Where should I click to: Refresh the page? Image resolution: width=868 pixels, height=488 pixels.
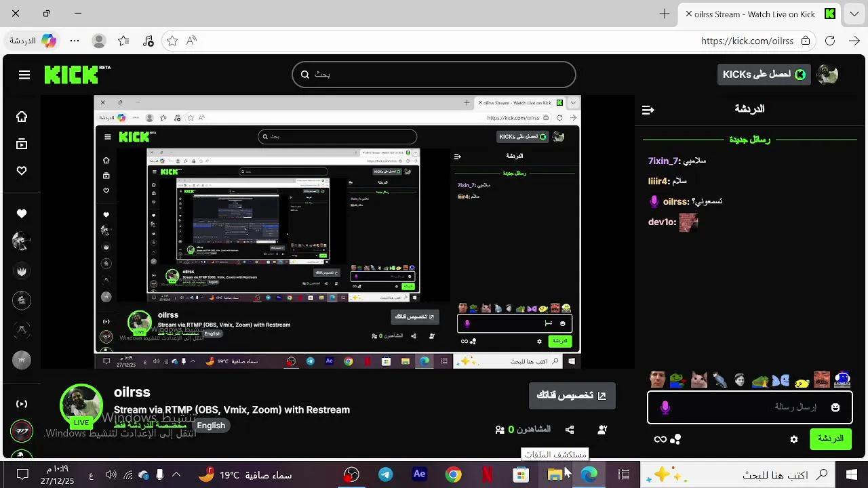tap(830, 41)
